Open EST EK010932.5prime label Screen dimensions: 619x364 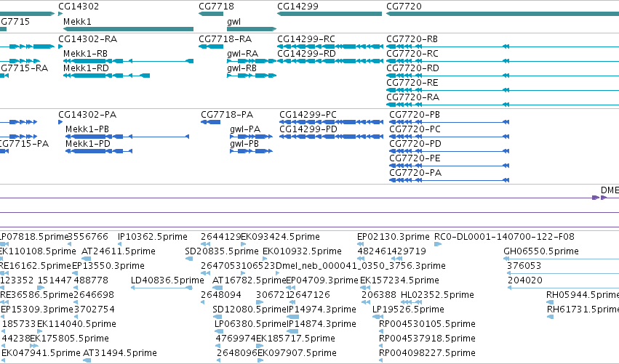tap(302, 251)
